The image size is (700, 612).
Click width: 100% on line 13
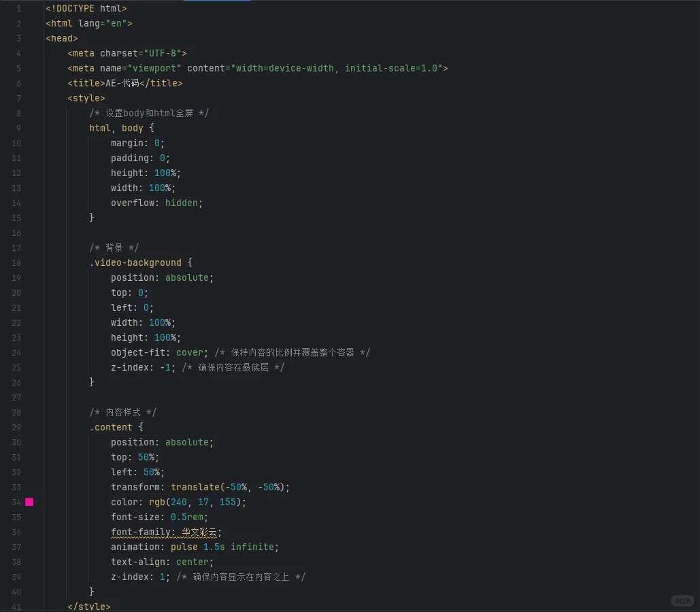144,188
